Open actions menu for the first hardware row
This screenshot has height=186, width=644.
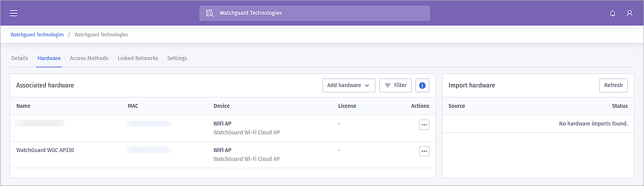click(424, 124)
